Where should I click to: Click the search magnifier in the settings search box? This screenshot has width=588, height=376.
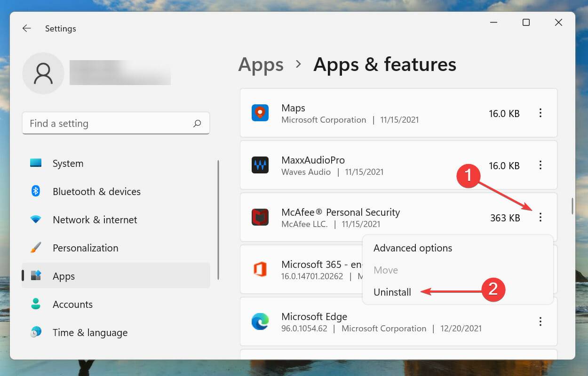[198, 123]
